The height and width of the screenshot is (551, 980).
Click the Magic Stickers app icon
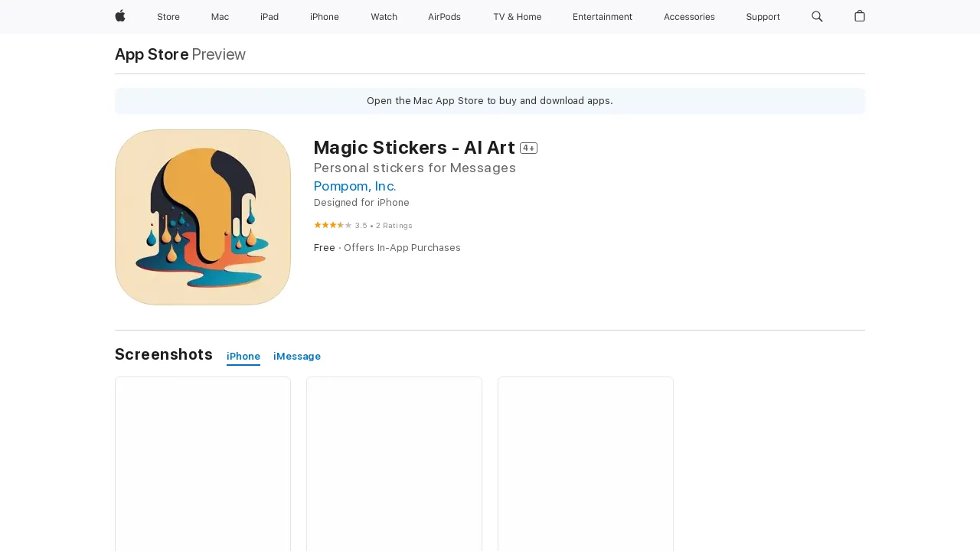[x=202, y=217]
